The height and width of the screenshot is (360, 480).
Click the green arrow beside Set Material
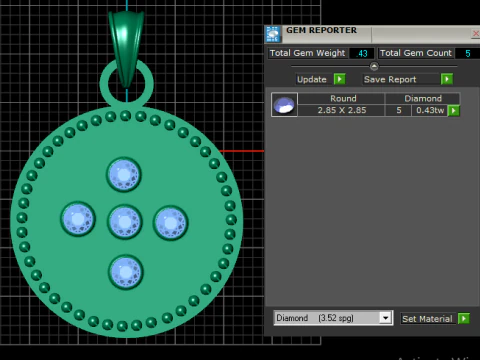pos(464,318)
